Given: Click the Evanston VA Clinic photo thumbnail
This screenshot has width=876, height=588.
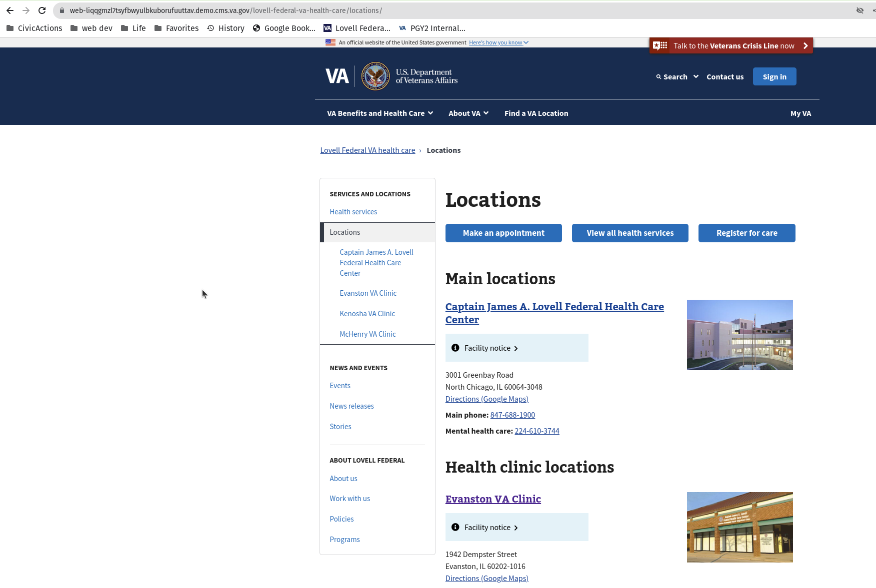Looking at the screenshot, I should pyautogui.click(x=739, y=527).
